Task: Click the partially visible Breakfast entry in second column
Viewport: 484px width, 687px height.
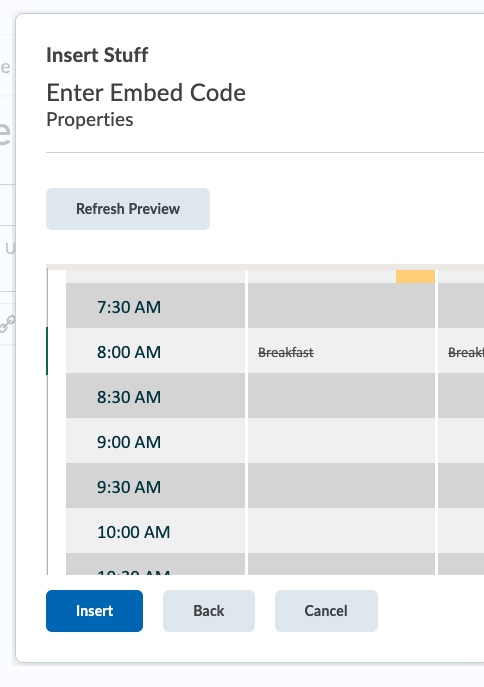Action: pyautogui.click(x=466, y=352)
